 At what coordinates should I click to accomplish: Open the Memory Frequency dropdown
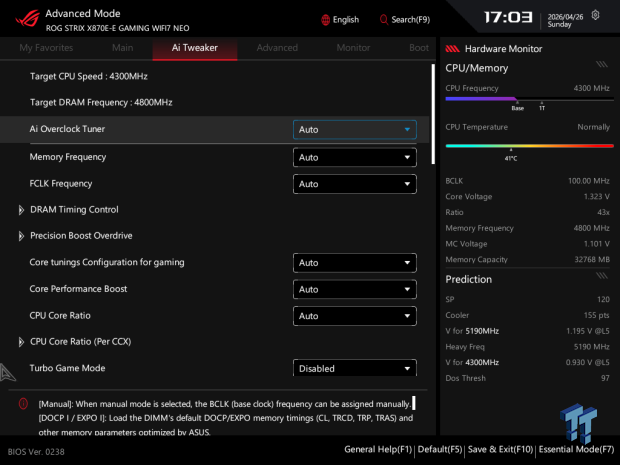pyautogui.click(x=355, y=157)
